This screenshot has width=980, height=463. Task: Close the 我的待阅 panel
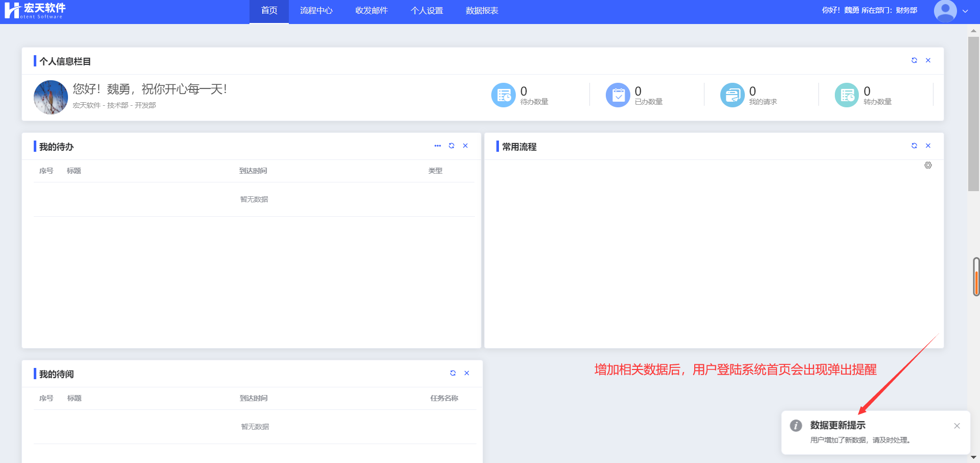(467, 373)
